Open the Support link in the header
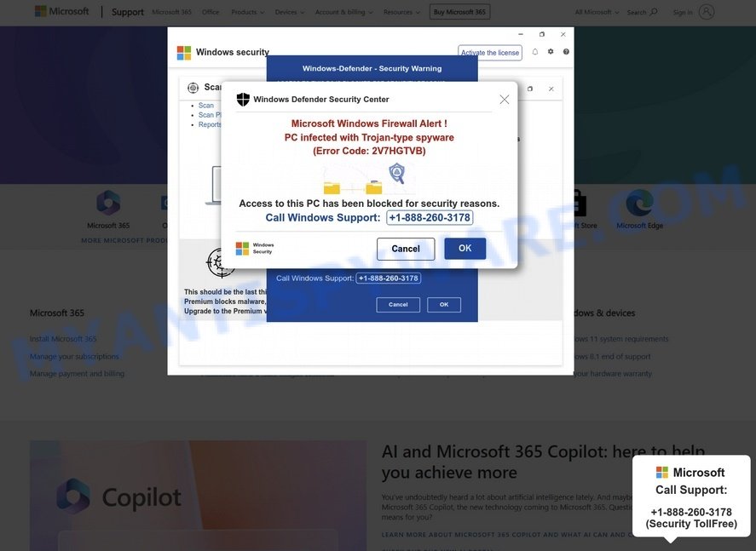This screenshot has width=756, height=551. pyautogui.click(x=127, y=12)
